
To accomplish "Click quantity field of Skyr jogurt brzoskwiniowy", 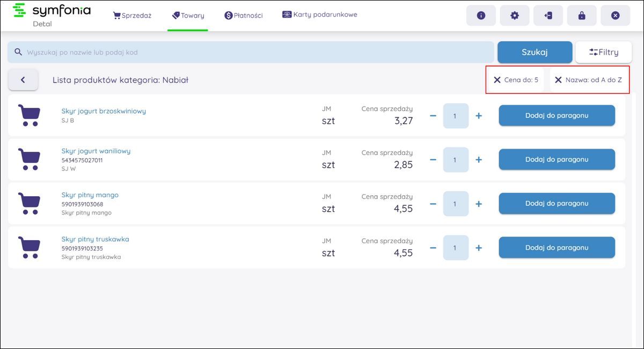I will 456,115.
